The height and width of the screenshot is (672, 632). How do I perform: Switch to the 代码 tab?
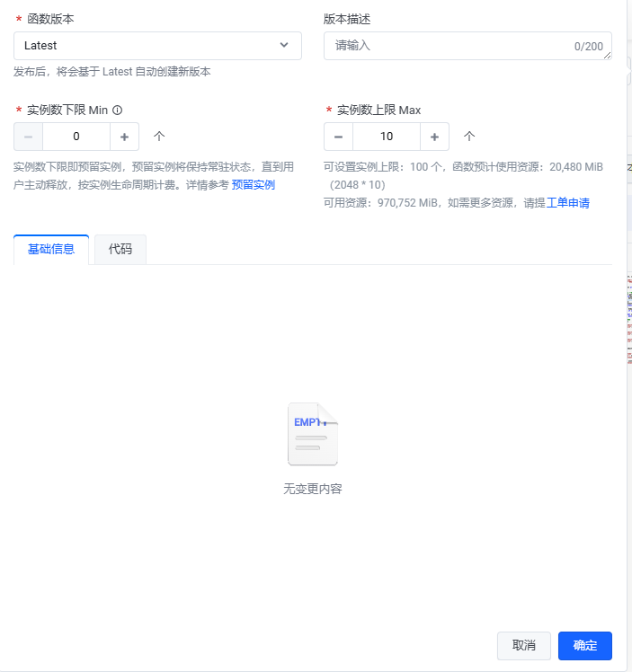120,250
